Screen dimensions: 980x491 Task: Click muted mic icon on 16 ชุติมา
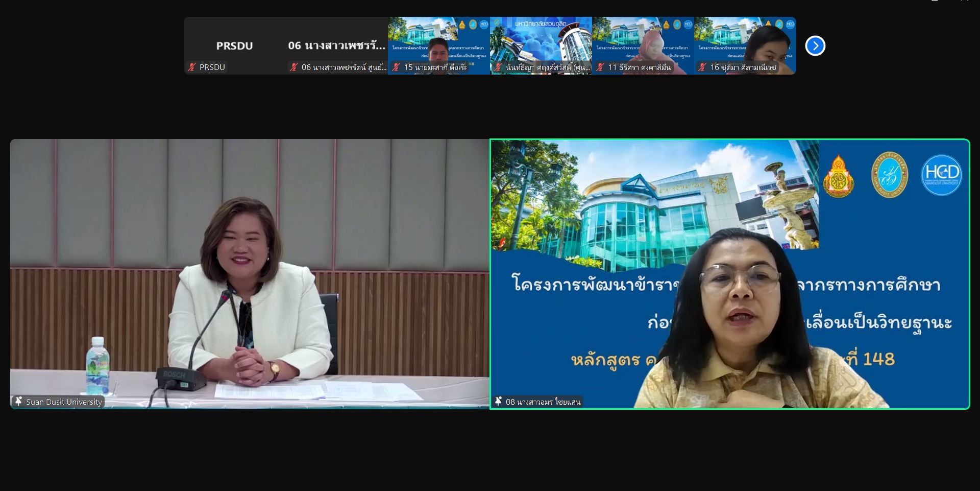(x=702, y=67)
